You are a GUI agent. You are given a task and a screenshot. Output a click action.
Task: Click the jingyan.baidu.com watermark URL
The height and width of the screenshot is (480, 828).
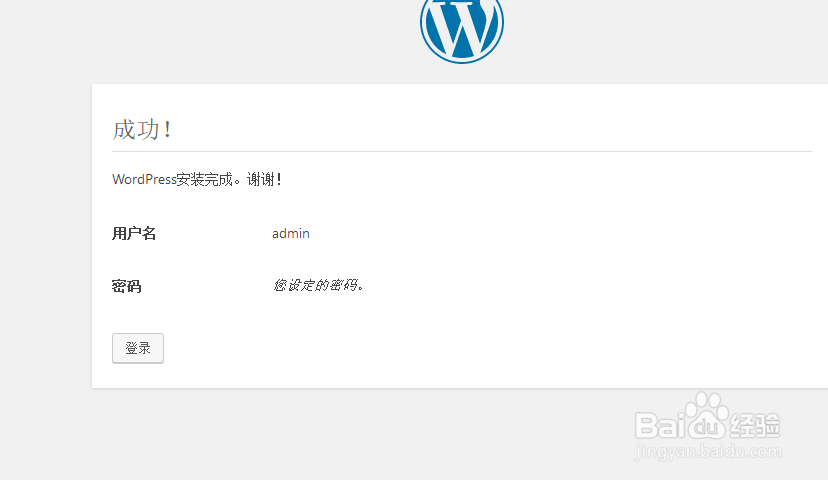(x=708, y=452)
